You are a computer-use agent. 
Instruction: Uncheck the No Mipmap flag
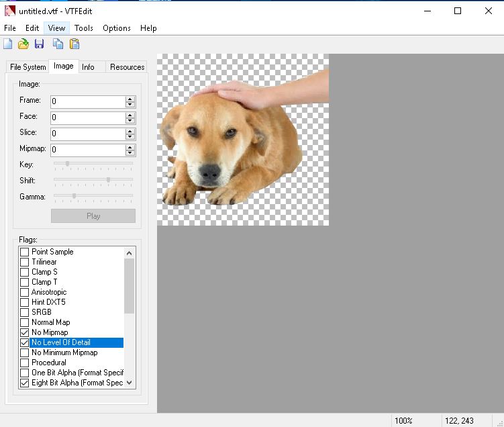[24, 332]
